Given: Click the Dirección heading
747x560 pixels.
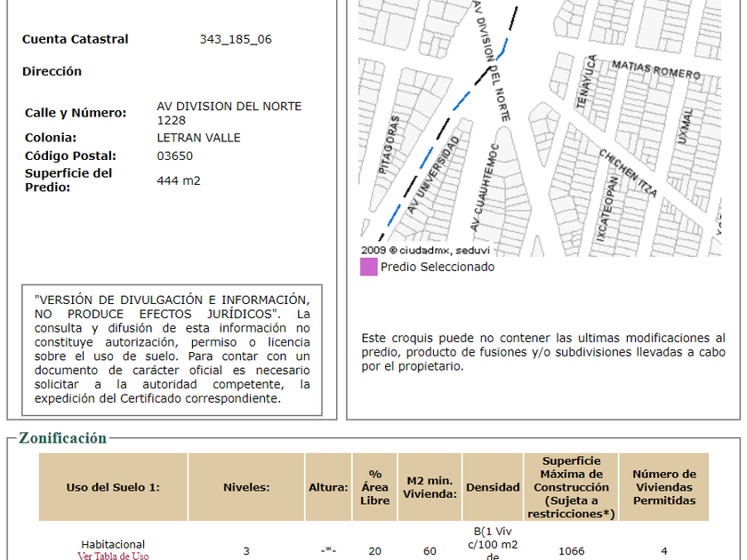Looking at the screenshot, I should 52,71.
